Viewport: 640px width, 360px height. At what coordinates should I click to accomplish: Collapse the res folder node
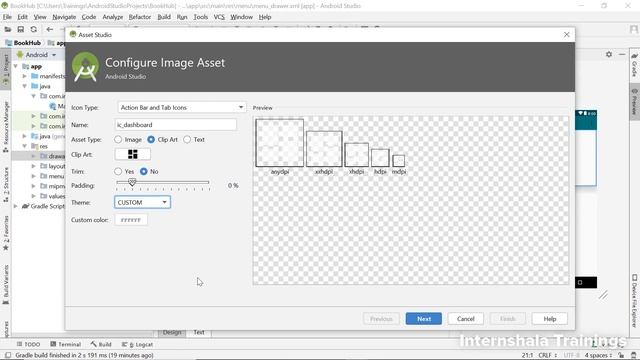tap(24, 146)
